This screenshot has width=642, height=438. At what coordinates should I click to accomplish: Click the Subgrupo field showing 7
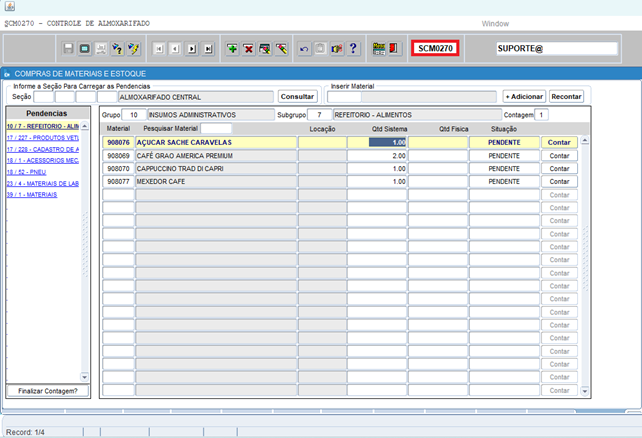[319, 115]
